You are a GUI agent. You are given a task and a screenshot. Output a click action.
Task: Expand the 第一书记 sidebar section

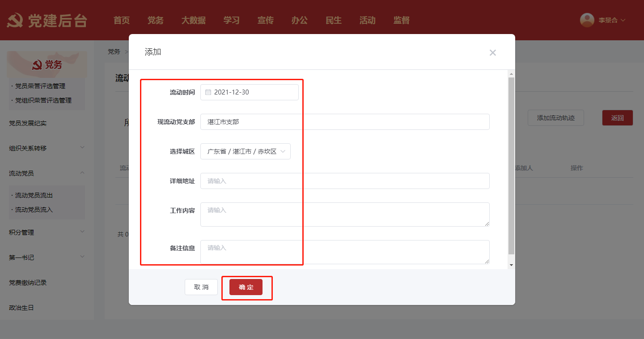(x=82, y=257)
